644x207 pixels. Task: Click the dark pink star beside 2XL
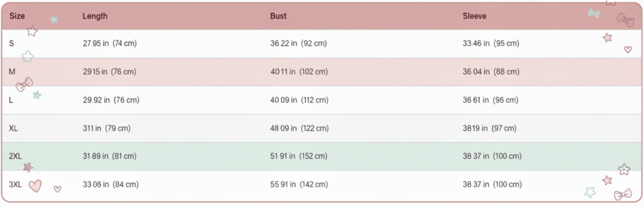(x=28, y=167)
